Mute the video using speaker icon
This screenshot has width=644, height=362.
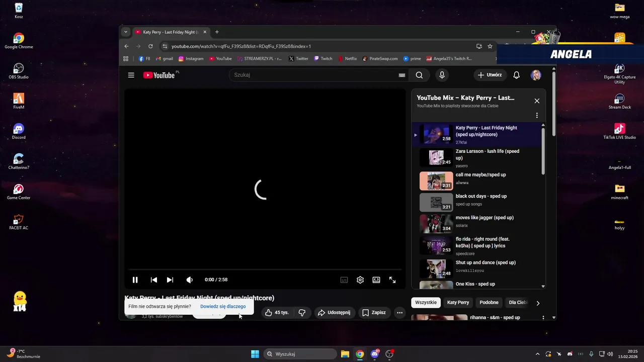point(189,280)
